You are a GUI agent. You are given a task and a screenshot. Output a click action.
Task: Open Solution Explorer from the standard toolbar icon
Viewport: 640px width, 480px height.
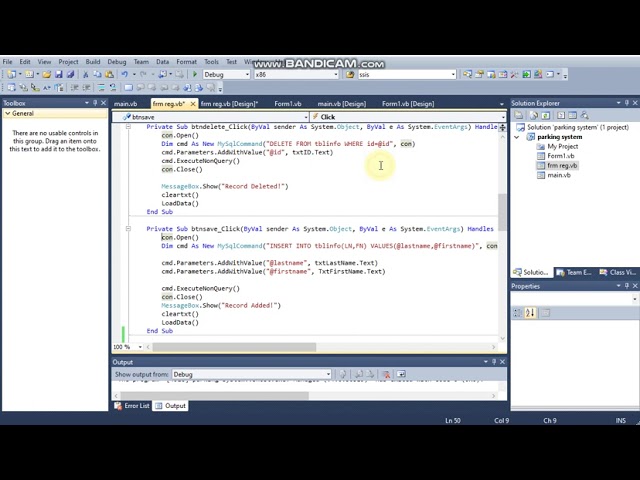tap(467, 75)
